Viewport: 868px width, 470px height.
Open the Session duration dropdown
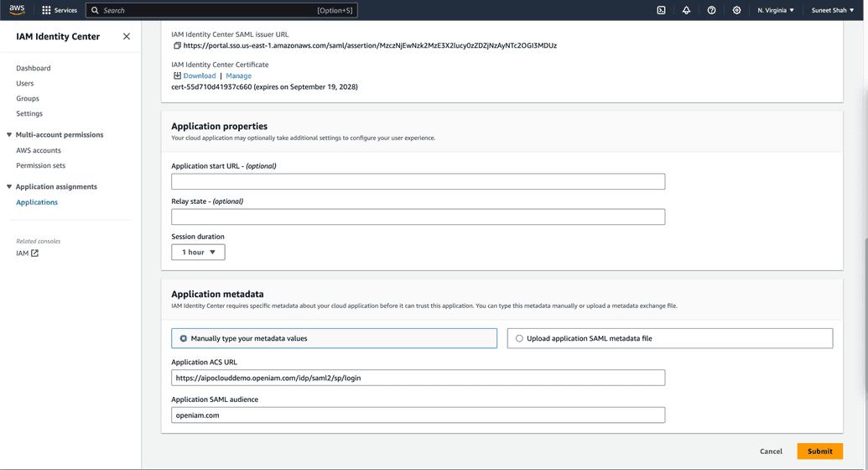point(198,252)
